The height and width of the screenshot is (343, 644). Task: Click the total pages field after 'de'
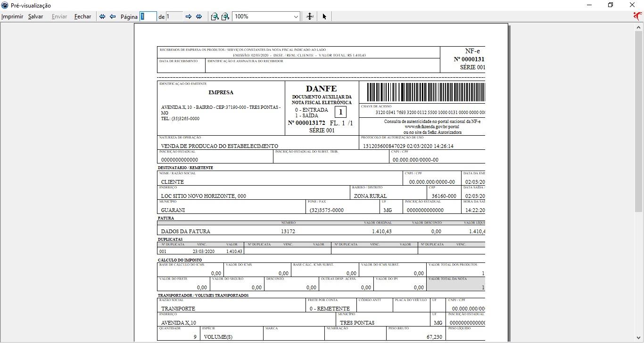[x=174, y=16]
